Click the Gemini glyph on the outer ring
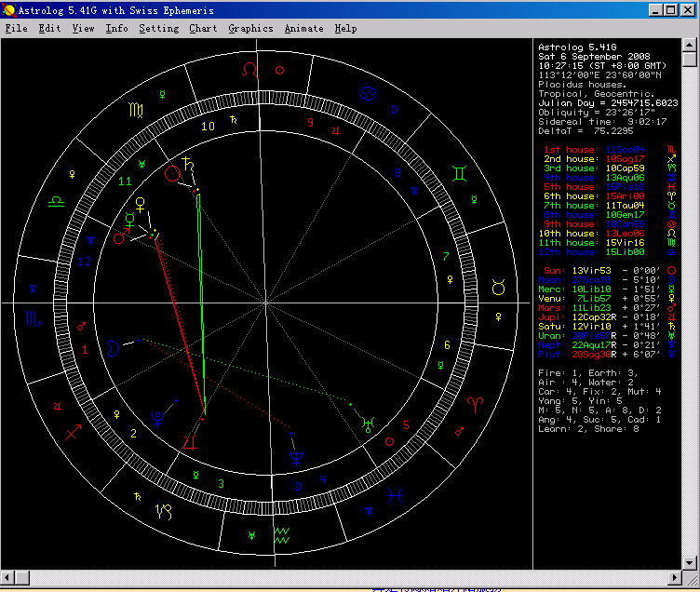The image size is (700, 592). pyautogui.click(x=461, y=173)
